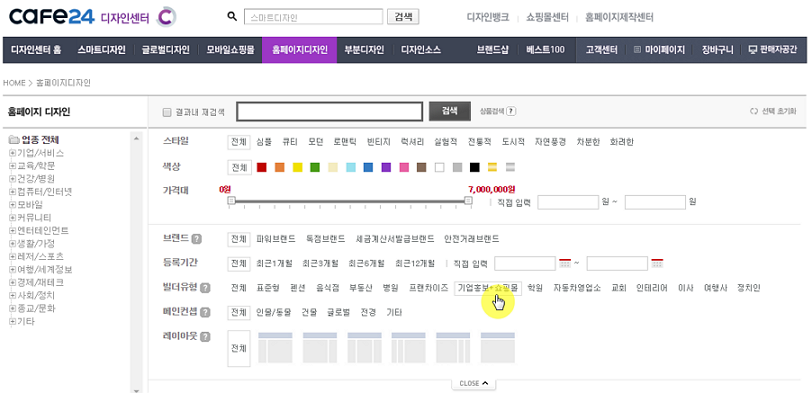Expand the 생활/가정 tree node
812x393 pixels.
tap(12, 244)
